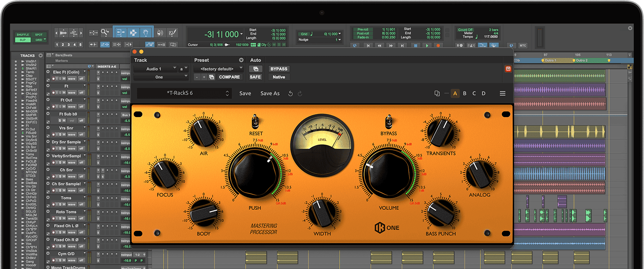Viewport: 644px width, 269px height.
Task: Open the factory default preset dropdown
Action: coord(218,69)
